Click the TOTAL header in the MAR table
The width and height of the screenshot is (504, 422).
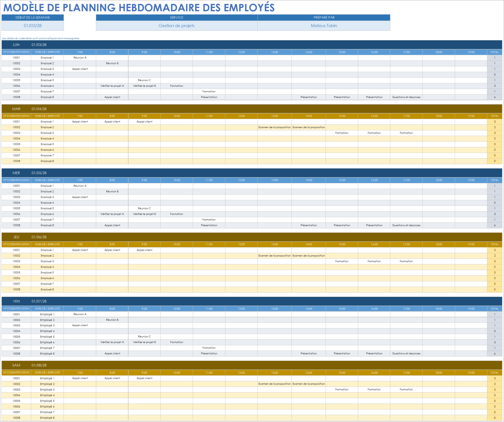pos(495,116)
